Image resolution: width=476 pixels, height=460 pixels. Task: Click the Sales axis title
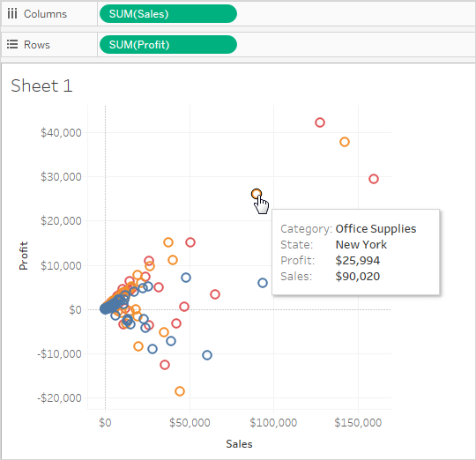(239, 444)
